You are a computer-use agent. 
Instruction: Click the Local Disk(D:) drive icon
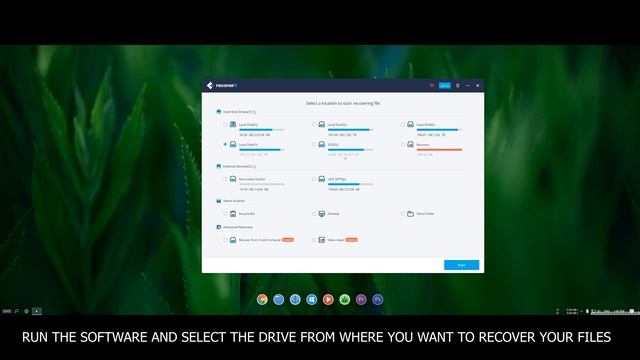(x=322, y=124)
